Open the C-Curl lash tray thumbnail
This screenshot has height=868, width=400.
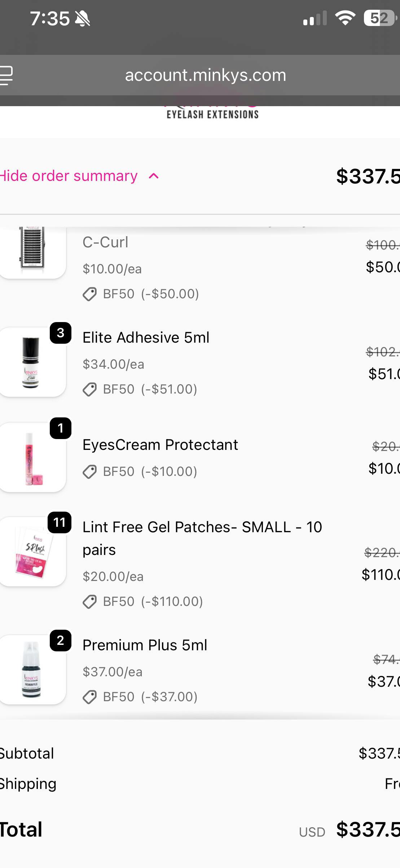[32, 251]
